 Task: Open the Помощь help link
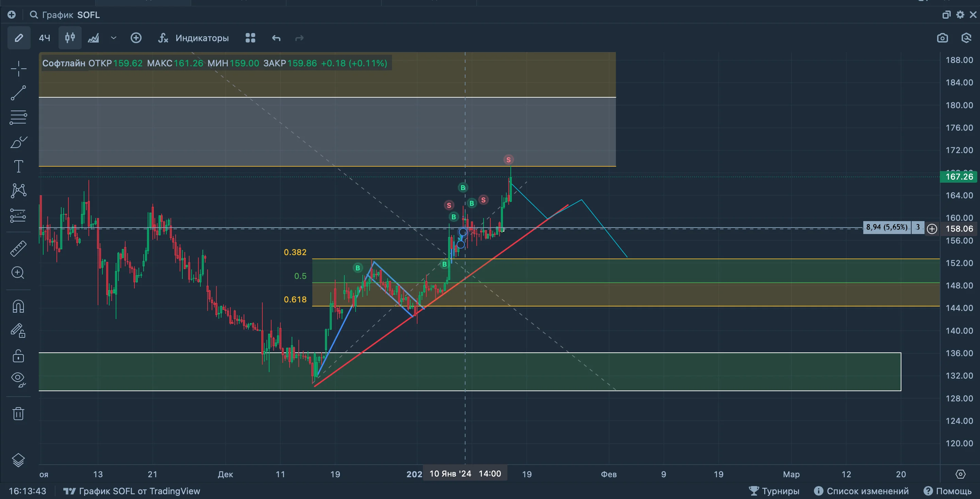click(948, 491)
